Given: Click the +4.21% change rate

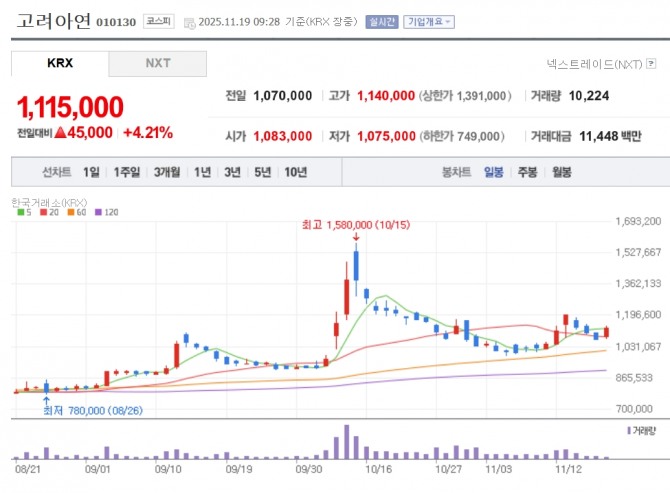Looking at the screenshot, I should (148, 132).
